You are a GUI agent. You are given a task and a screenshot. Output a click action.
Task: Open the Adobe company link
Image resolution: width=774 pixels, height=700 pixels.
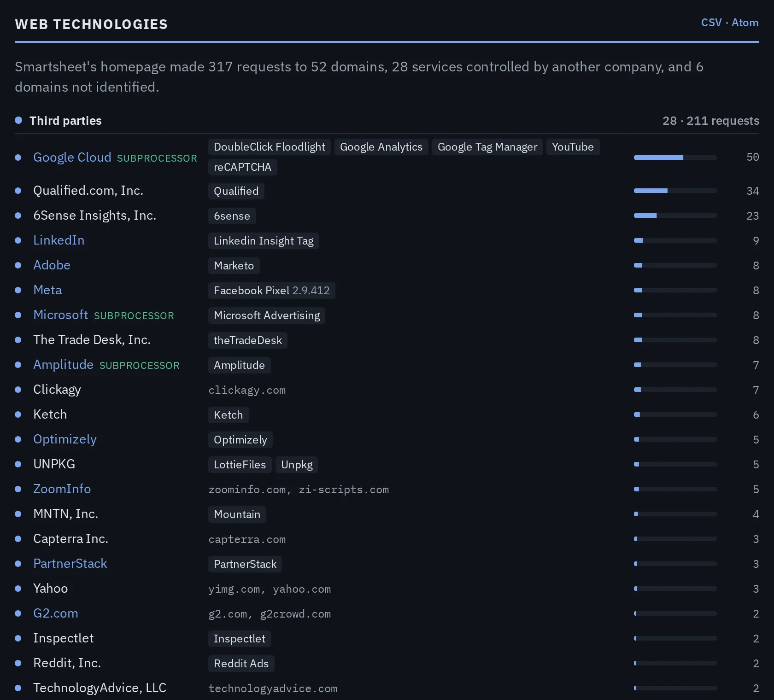[52, 265]
